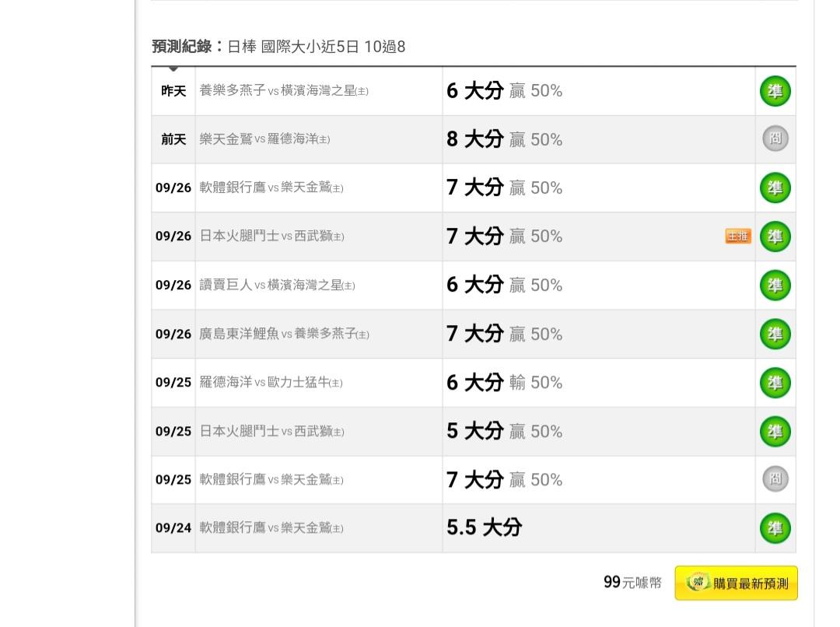840x627 pixels.
Task: Click grey badge on 09/25 軟體銀行鷹 row
Action: point(775,479)
